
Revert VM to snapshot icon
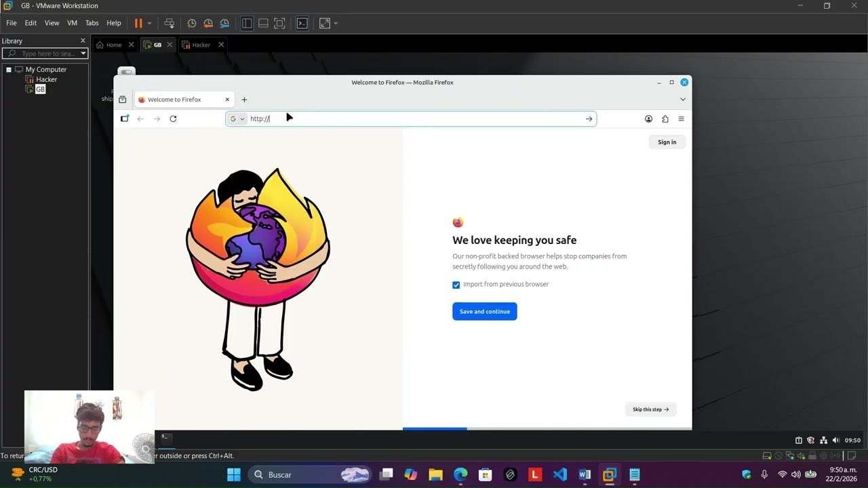[x=208, y=23]
